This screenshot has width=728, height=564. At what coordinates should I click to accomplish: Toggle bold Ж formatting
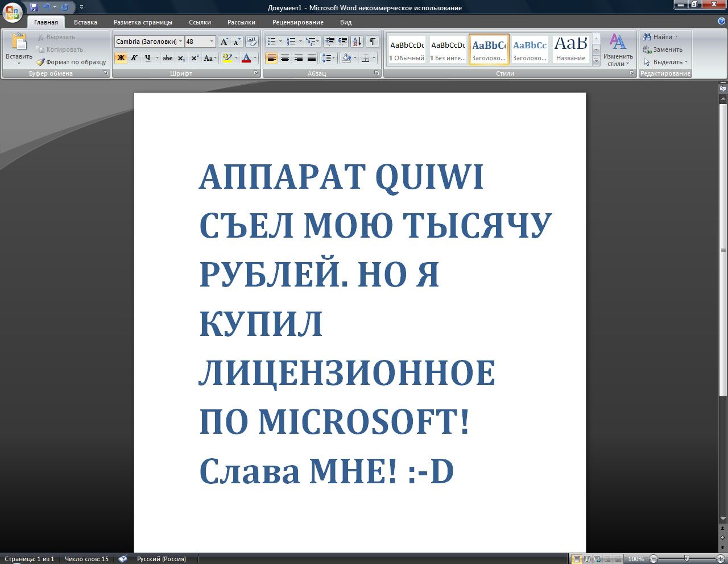pos(121,58)
